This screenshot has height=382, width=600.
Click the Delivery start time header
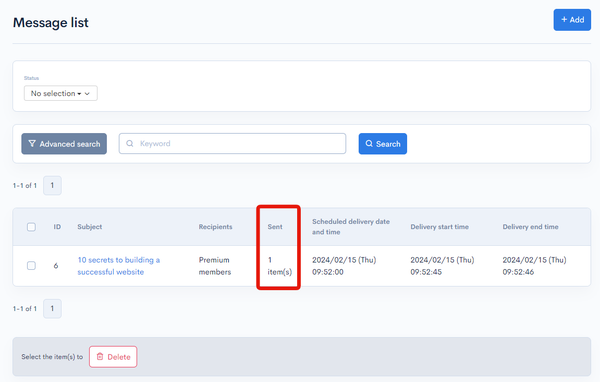click(440, 227)
